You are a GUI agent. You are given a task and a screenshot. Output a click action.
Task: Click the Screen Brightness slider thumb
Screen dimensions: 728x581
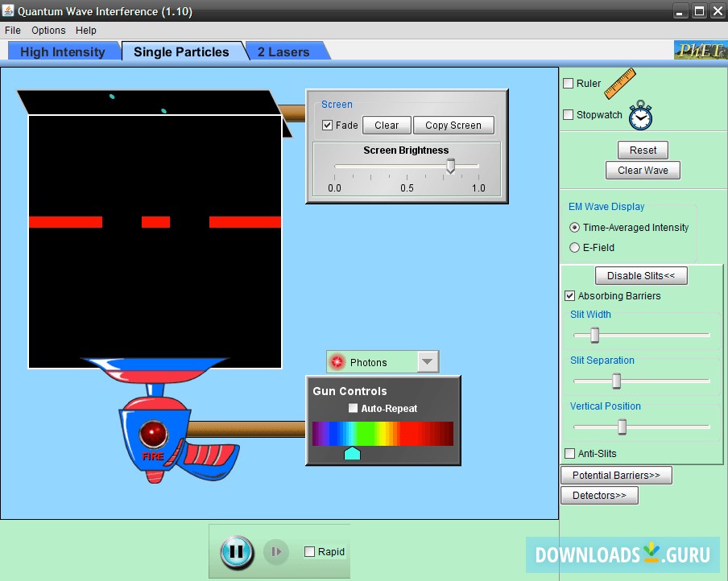pyautogui.click(x=450, y=166)
